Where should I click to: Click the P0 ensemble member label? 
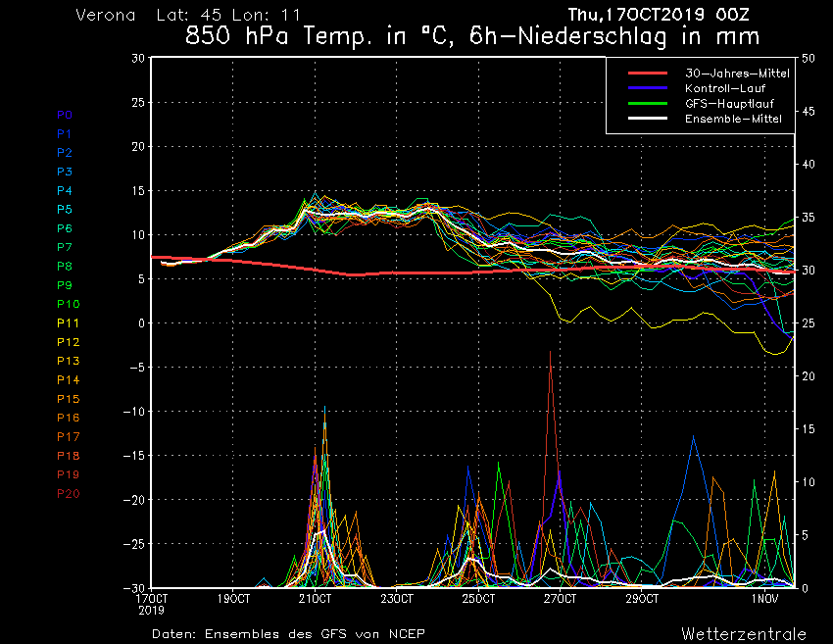65,115
